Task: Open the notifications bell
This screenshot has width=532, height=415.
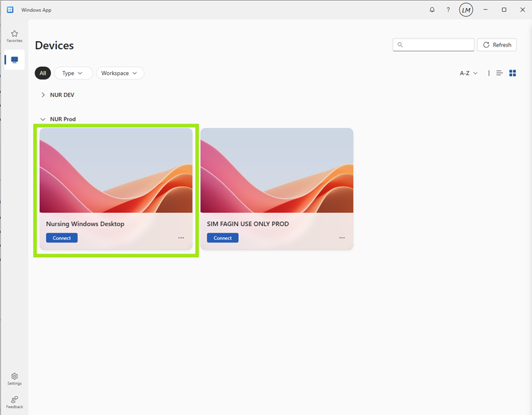Action: point(432,10)
